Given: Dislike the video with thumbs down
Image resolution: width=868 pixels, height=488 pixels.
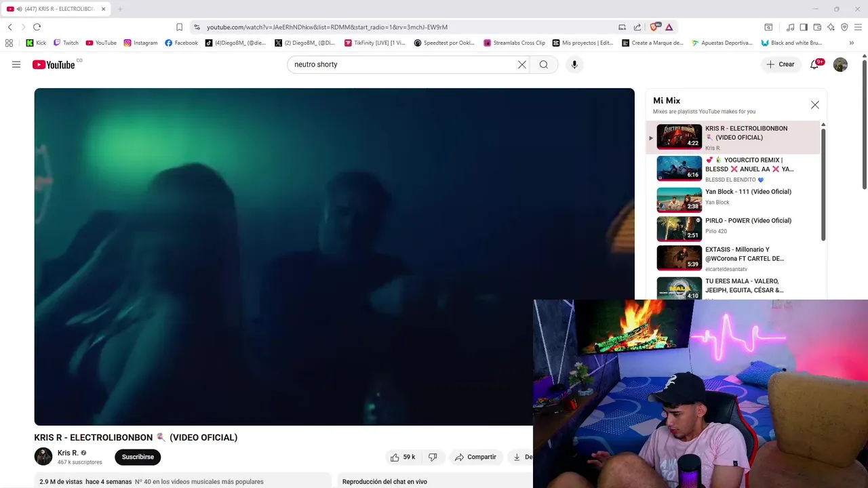Looking at the screenshot, I should (433, 457).
